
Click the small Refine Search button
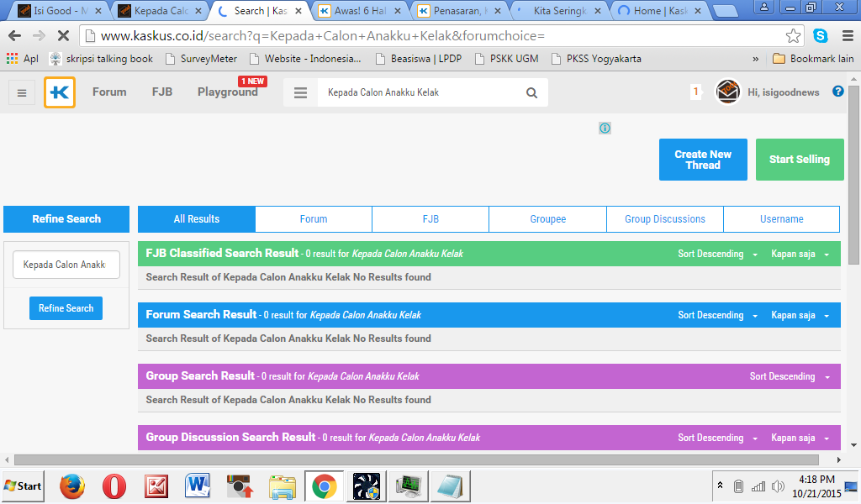[x=66, y=308]
